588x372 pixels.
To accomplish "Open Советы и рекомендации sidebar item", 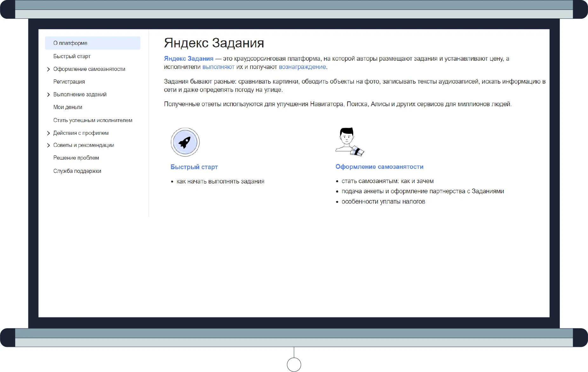I will [x=84, y=145].
